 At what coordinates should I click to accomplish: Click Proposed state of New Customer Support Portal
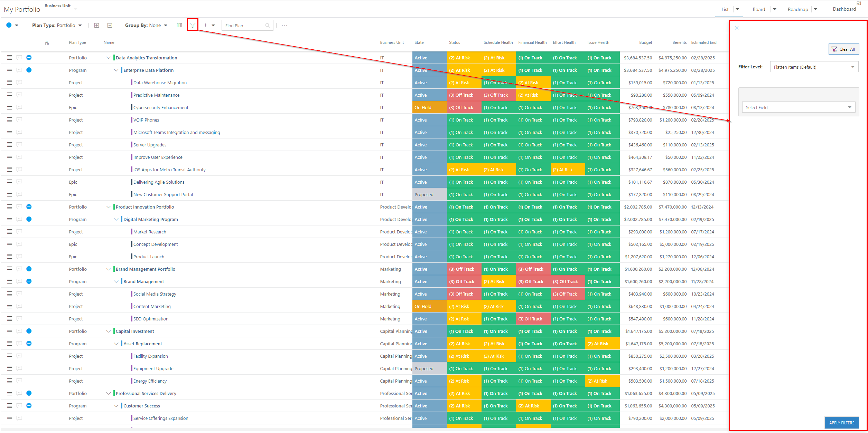(x=429, y=194)
